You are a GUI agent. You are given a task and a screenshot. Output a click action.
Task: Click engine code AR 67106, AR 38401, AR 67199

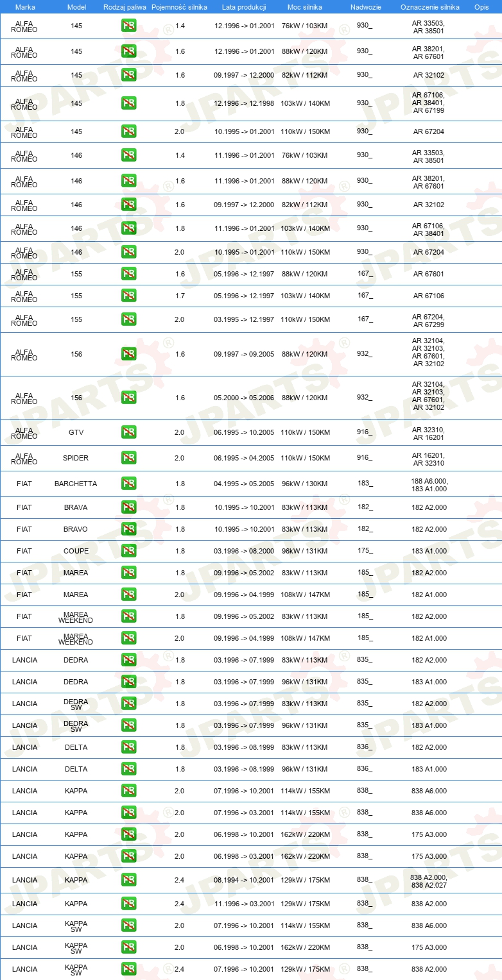click(x=429, y=103)
